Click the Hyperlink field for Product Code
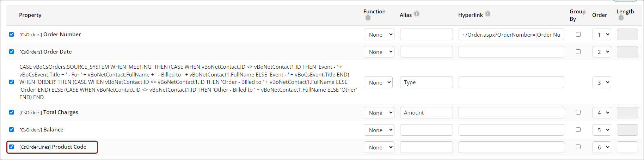Viewport: 644px width, 160px height. click(x=511, y=147)
